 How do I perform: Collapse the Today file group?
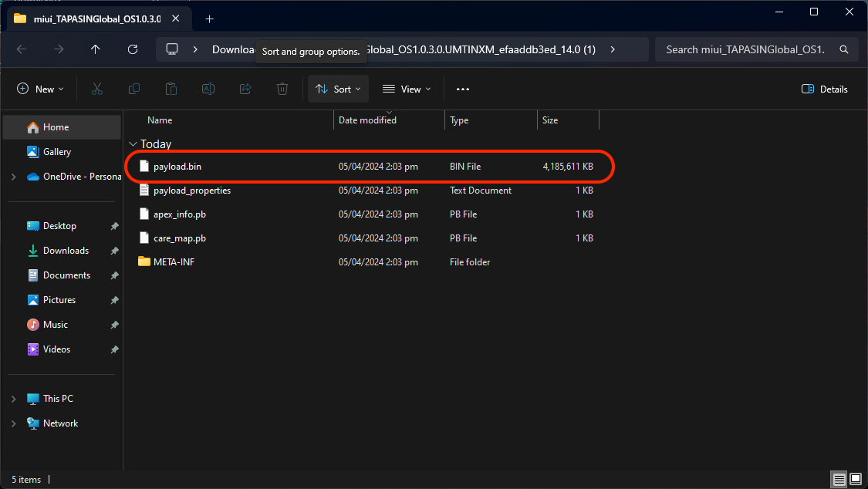pyautogui.click(x=133, y=144)
